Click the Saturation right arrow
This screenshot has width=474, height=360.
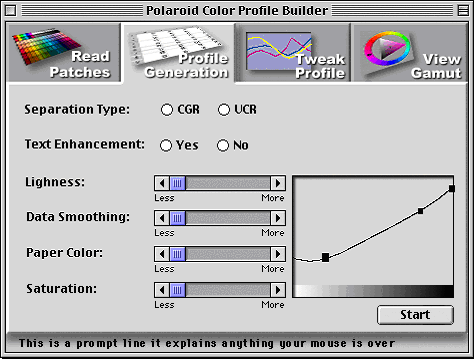coord(278,290)
